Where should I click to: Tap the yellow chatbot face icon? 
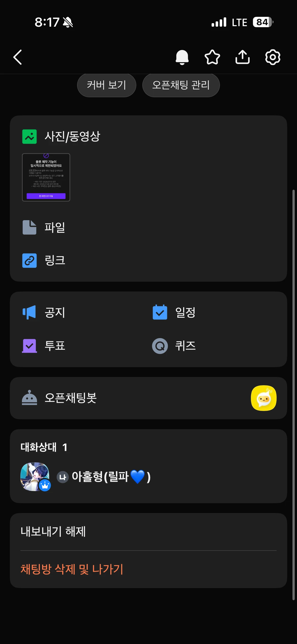click(x=264, y=398)
